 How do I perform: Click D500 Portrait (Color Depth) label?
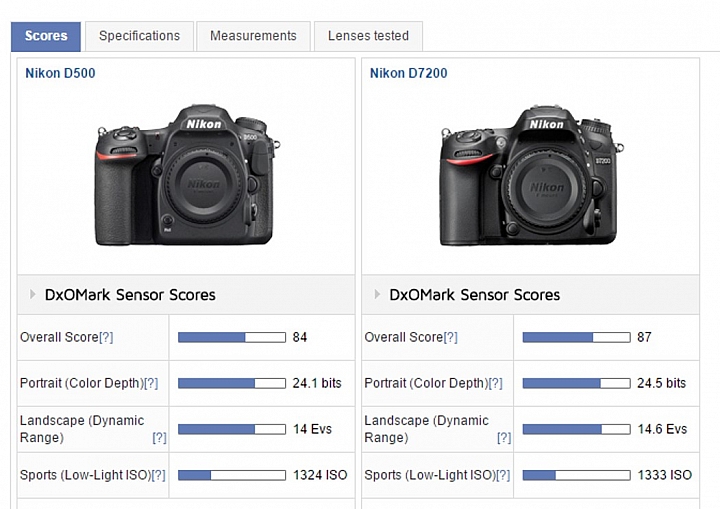click(x=82, y=384)
